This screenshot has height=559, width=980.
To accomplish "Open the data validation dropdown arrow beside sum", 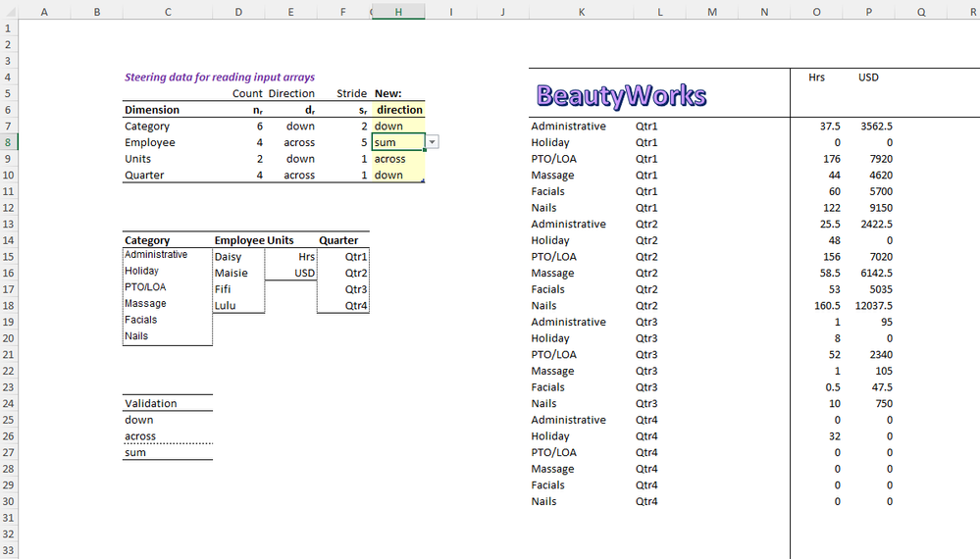I will coord(432,142).
